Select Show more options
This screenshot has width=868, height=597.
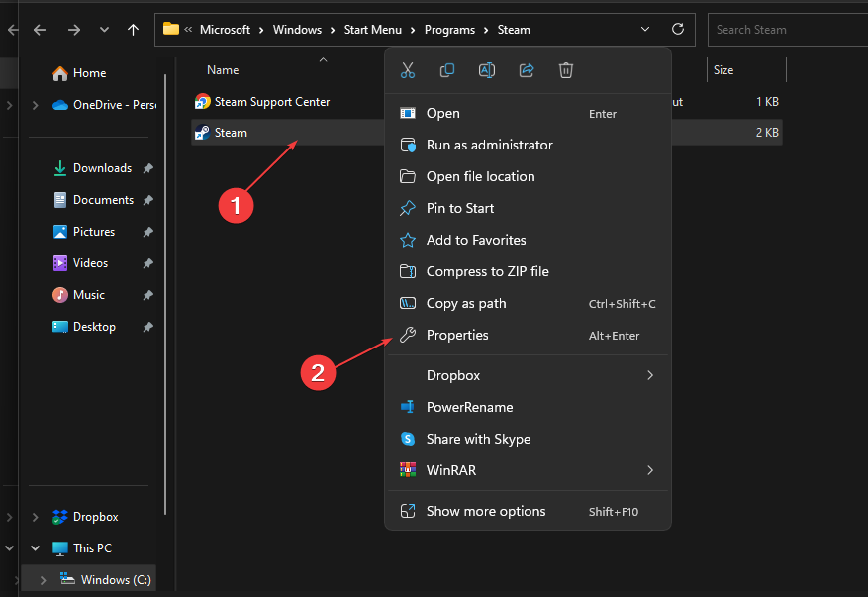click(528, 511)
